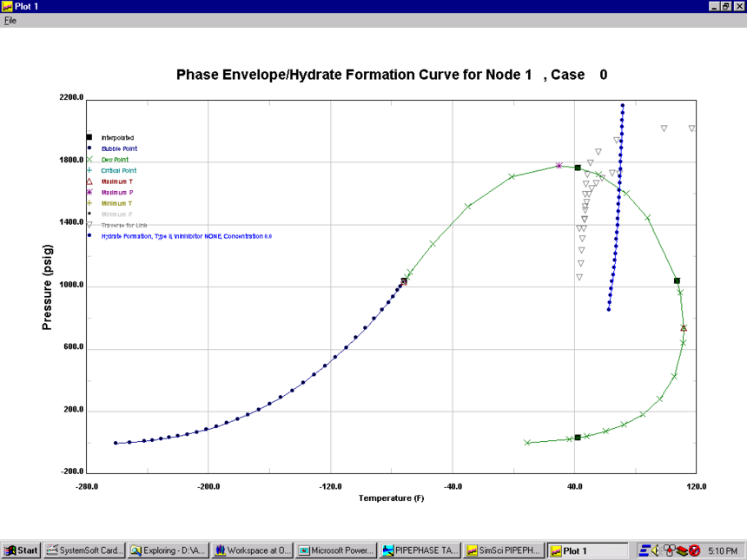747x560 pixels.
Task: Click the Plot 1 taskbar button
Action: tap(587, 550)
